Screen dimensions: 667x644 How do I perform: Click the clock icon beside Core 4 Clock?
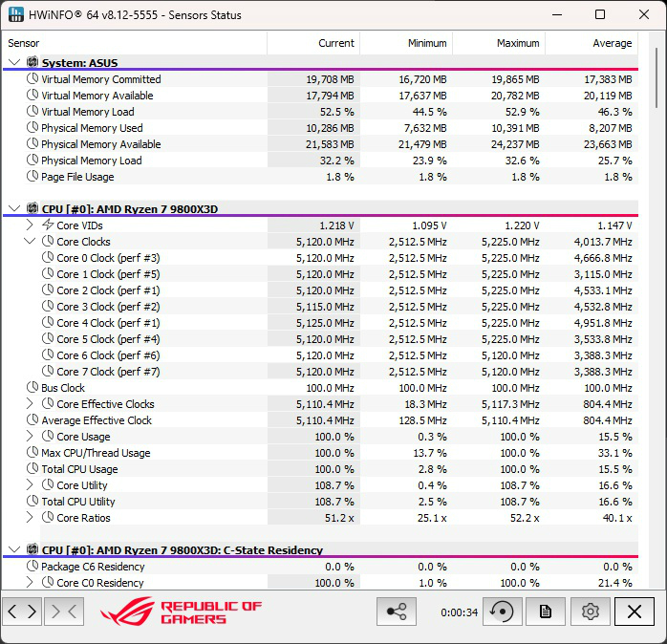pos(48,322)
